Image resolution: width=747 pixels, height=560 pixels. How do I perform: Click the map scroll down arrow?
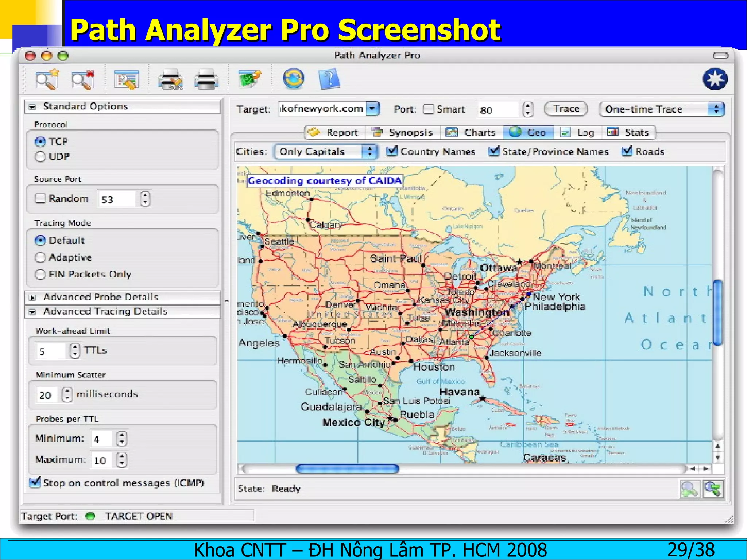tap(717, 458)
